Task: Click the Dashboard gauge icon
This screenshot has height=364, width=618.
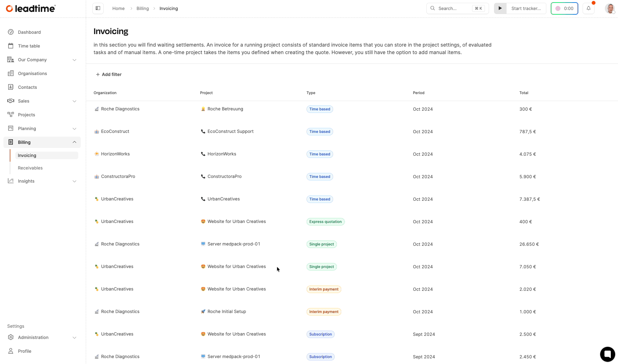Action: 11,32
